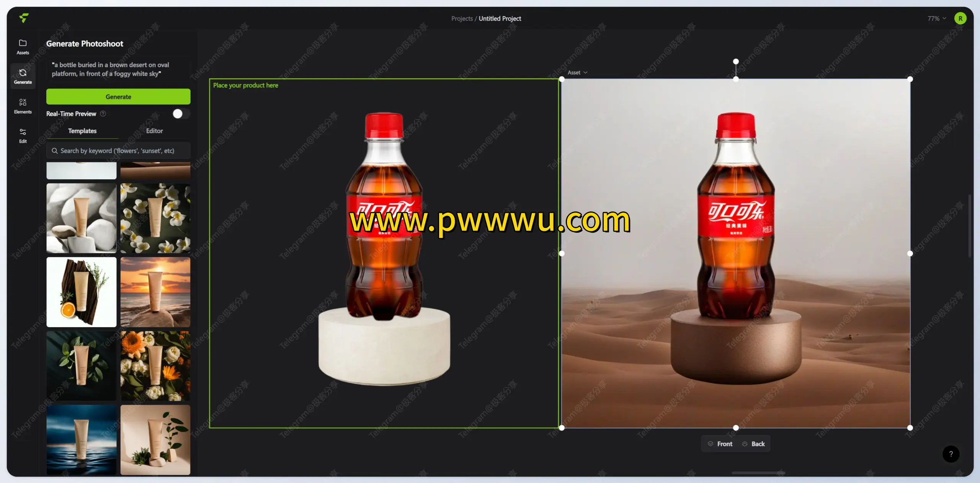Viewport: 980px width, 483px height.
Task: Expand the Asset dropdown above the canvas
Action: 577,72
